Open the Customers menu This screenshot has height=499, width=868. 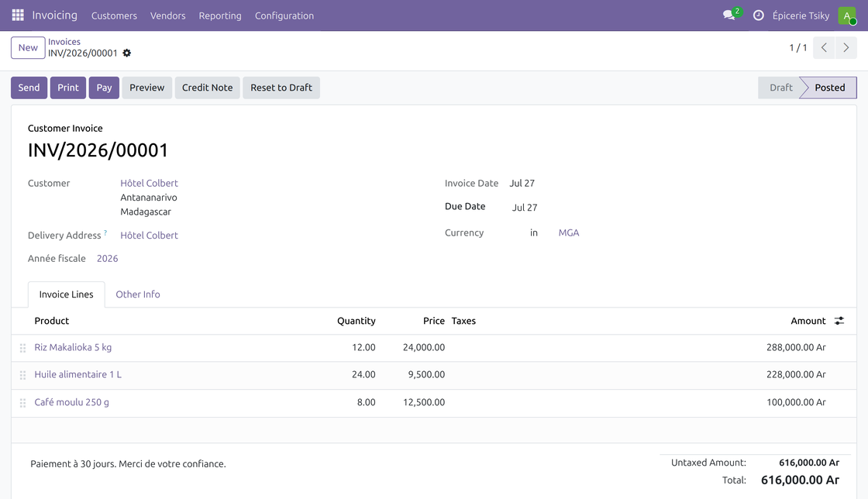[114, 15]
